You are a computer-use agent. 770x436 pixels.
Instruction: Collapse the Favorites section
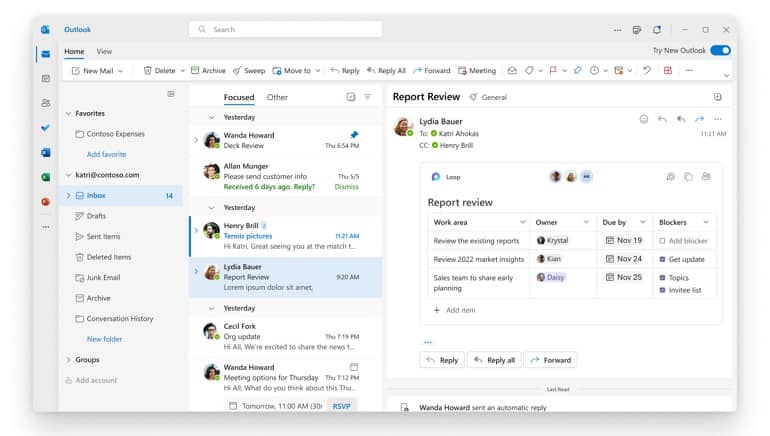click(68, 113)
